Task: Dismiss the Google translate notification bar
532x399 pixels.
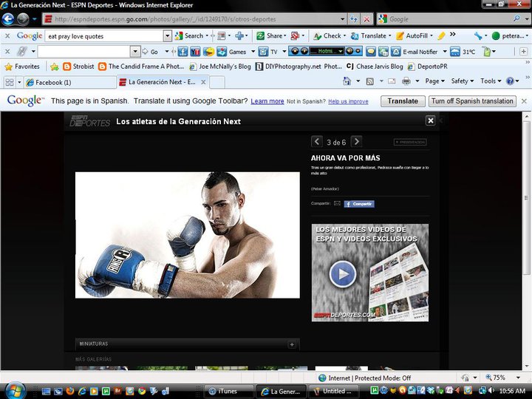Action: [525, 101]
